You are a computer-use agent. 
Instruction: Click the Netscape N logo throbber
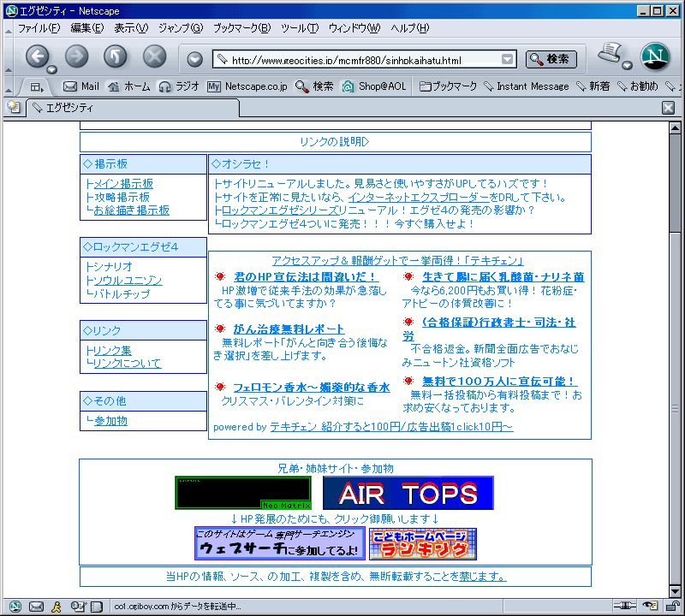coord(655,56)
